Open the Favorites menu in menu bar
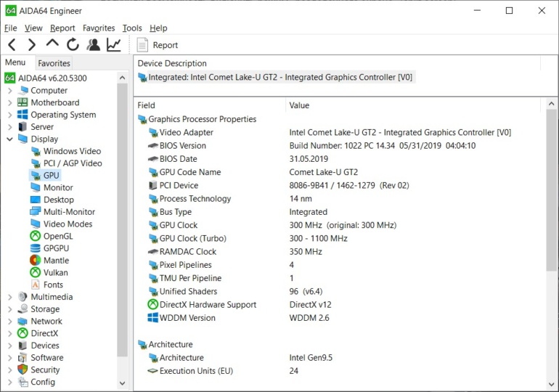559x392 pixels. 98,28
